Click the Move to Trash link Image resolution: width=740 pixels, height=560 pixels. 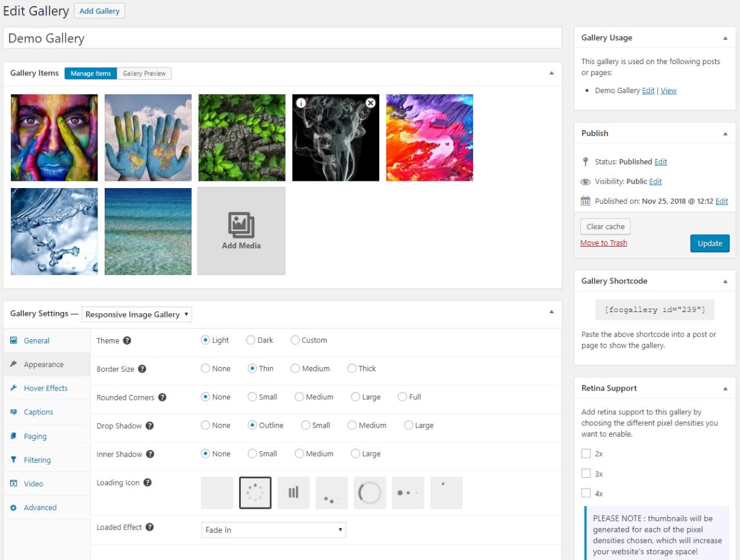[604, 243]
